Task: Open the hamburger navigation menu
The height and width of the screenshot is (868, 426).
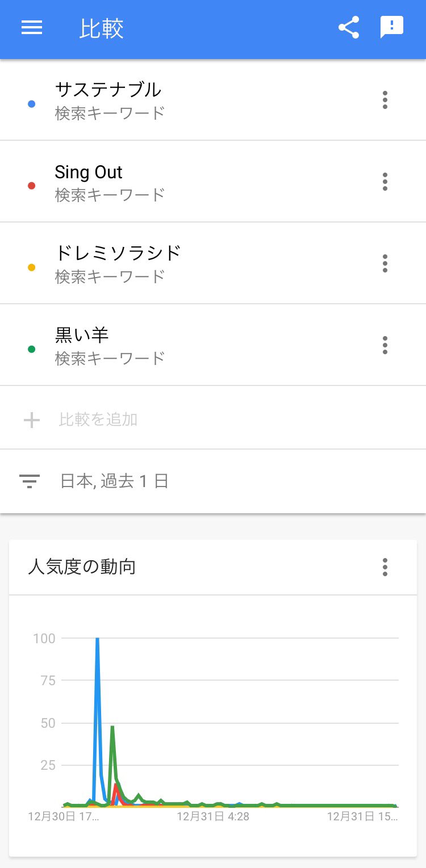Action: pos(32,28)
